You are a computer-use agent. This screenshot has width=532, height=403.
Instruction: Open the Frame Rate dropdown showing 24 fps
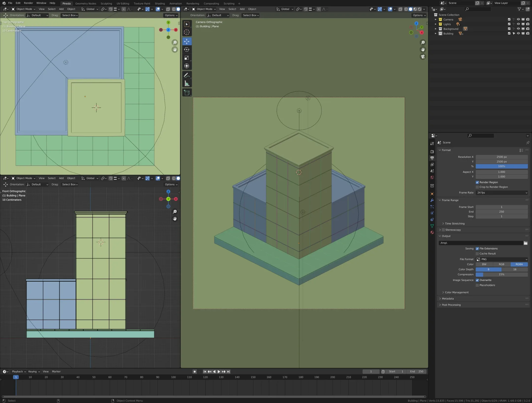coord(501,193)
